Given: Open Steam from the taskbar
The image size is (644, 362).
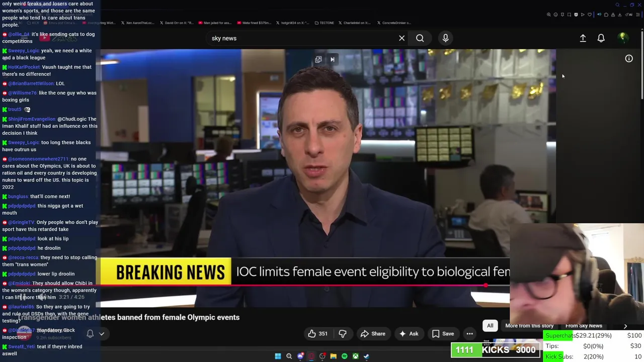Looking at the screenshot, I should (x=366, y=356).
